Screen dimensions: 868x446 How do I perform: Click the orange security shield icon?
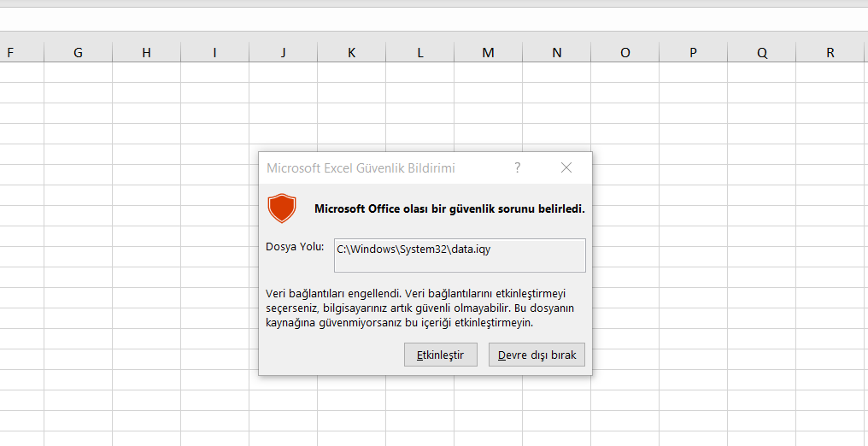coord(282,208)
